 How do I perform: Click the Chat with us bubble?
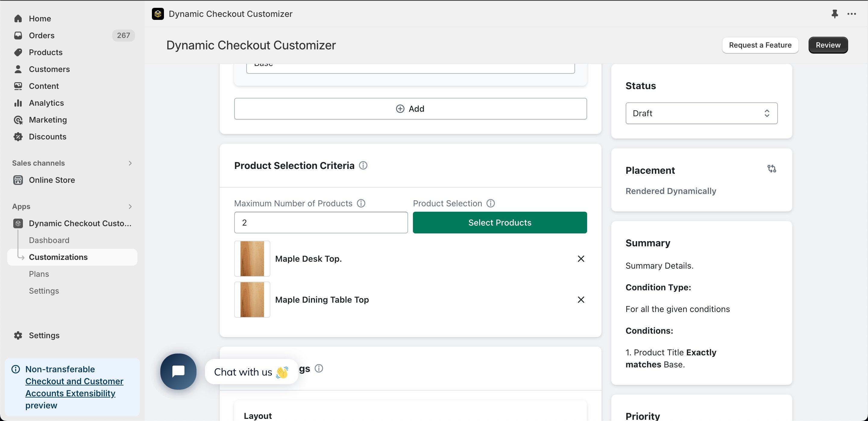(251, 372)
